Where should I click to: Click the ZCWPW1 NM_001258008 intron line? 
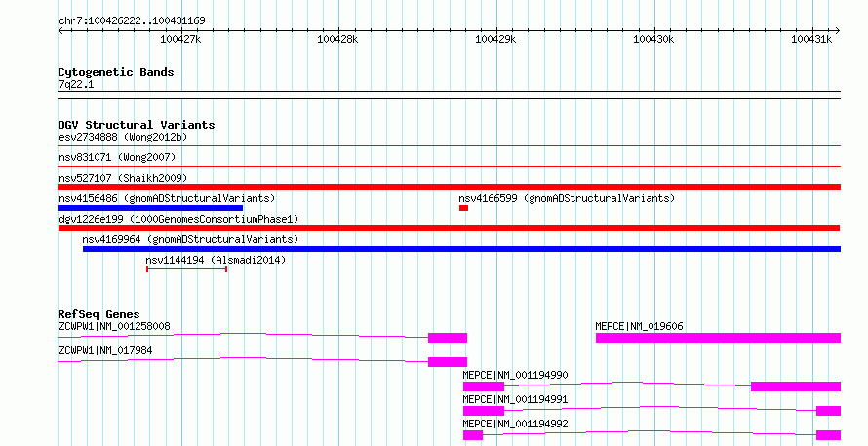[x=243, y=335]
